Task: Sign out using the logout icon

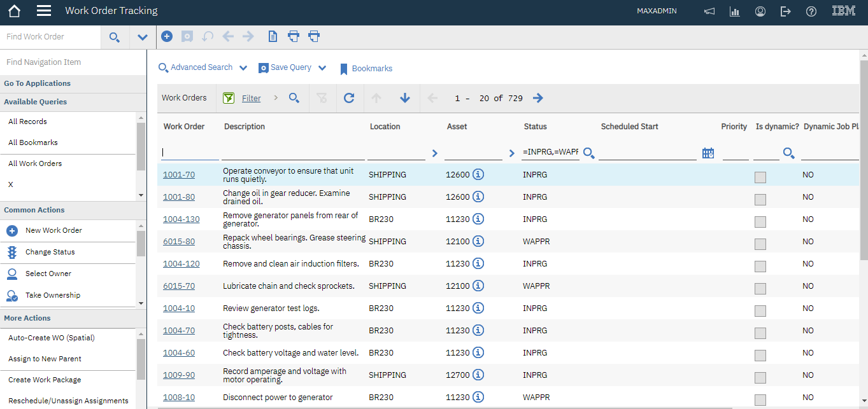Action: tap(785, 11)
